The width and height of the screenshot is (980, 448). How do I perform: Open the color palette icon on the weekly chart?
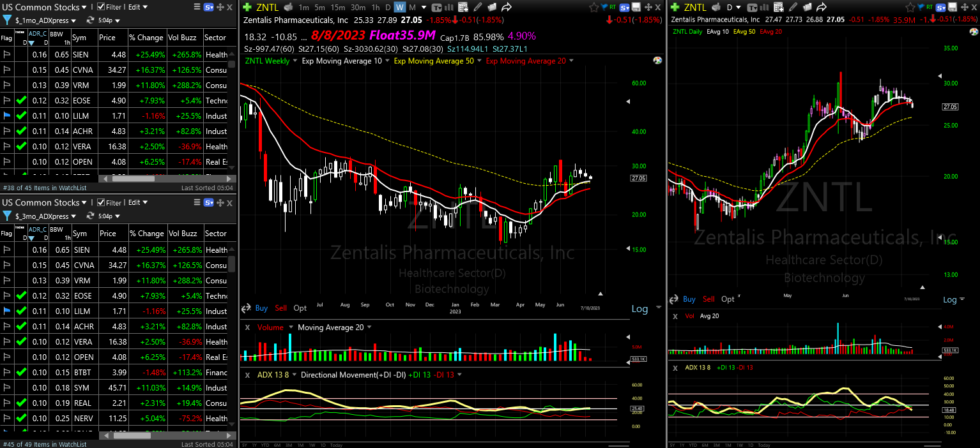tap(657, 61)
